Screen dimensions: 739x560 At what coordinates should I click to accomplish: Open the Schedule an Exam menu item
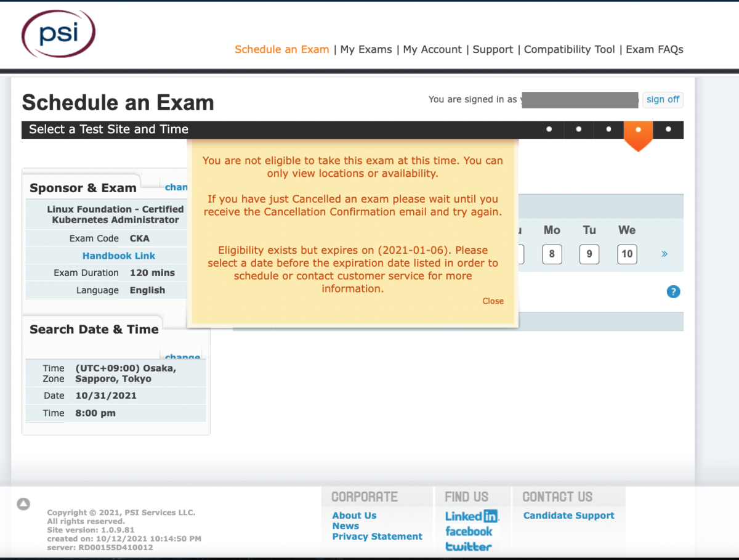[x=282, y=49]
